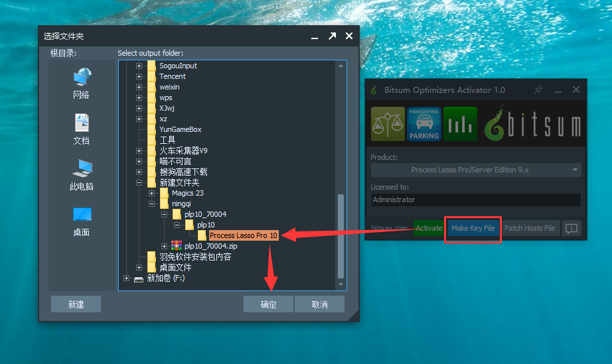612x364 pixels.
Task: Click the tree scrollbar up arrow
Action: pos(341,66)
